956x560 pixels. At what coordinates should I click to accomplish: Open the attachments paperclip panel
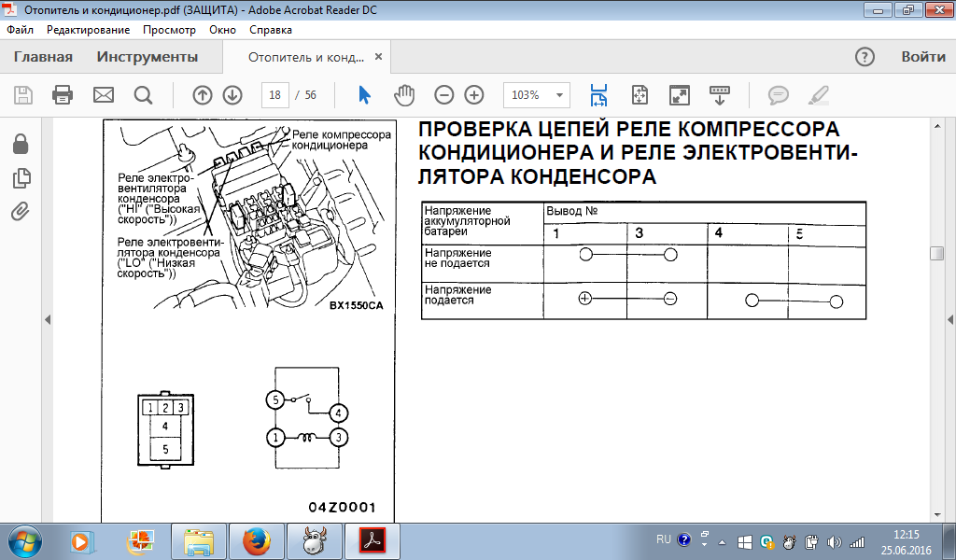(x=21, y=211)
